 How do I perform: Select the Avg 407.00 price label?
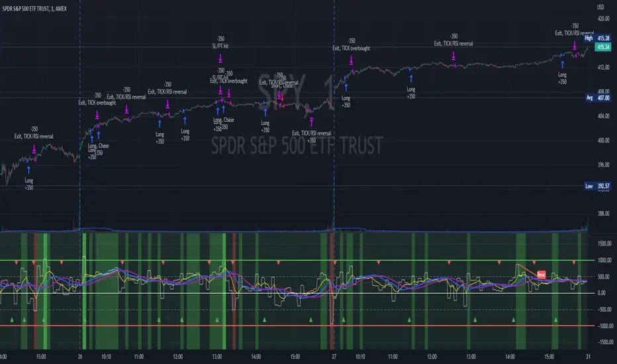click(597, 97)
